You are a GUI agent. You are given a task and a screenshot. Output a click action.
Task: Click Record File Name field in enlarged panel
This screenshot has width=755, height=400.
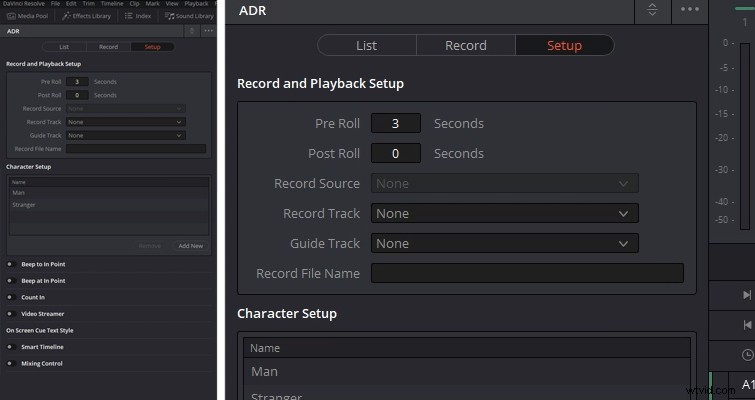pos(527,273)
